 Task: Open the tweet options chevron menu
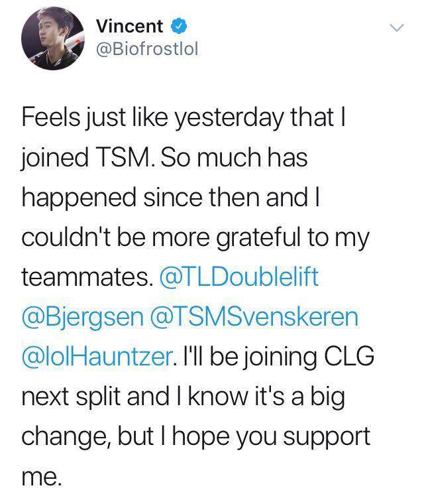pyautogui.click(x=396, y=29)
